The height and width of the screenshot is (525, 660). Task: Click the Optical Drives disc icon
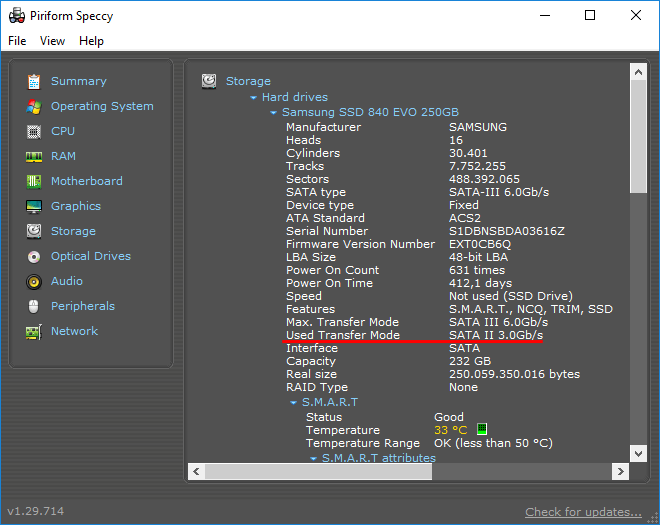(34, 257)
